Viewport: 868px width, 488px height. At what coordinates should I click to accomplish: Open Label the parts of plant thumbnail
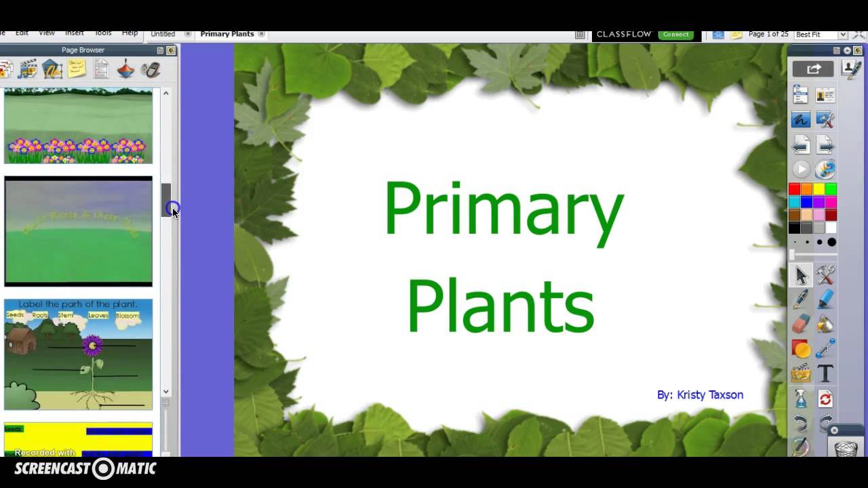tap(78, 354)
